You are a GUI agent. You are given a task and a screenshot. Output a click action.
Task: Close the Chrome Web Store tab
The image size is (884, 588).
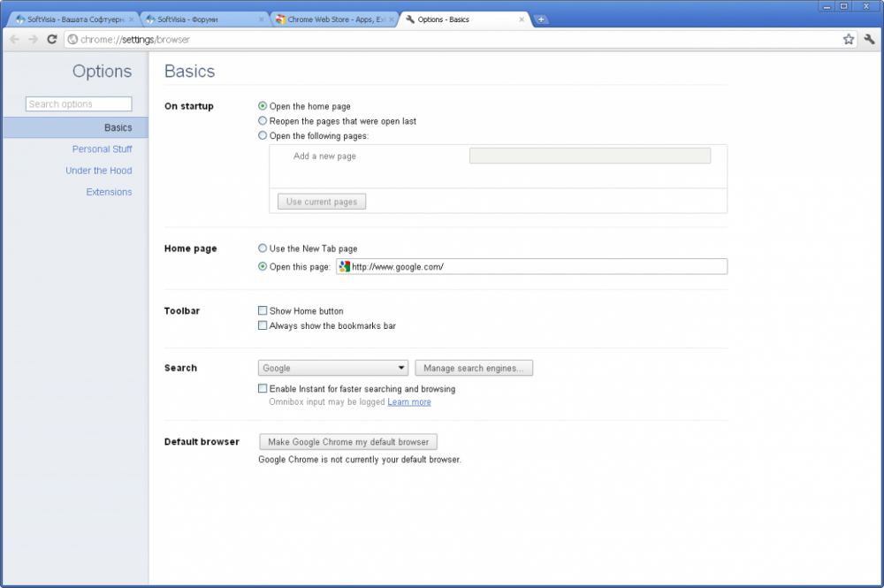click(392, 19)
